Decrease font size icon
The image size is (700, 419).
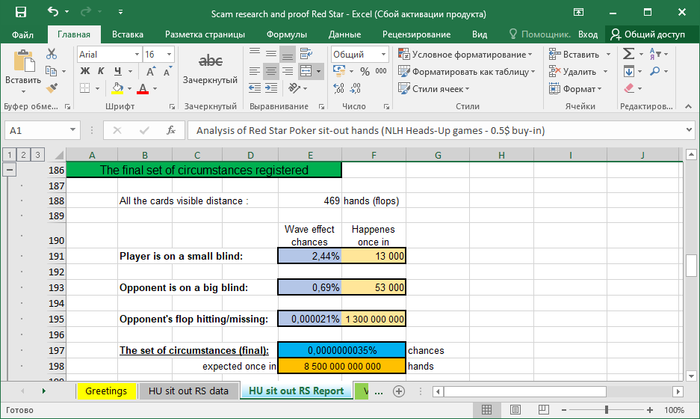tap(167, 71)
